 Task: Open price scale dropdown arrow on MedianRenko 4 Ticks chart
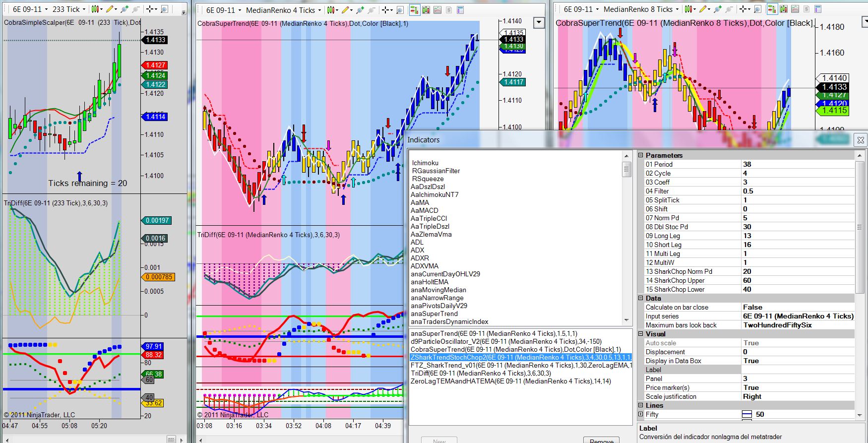[x=539, y=23]
